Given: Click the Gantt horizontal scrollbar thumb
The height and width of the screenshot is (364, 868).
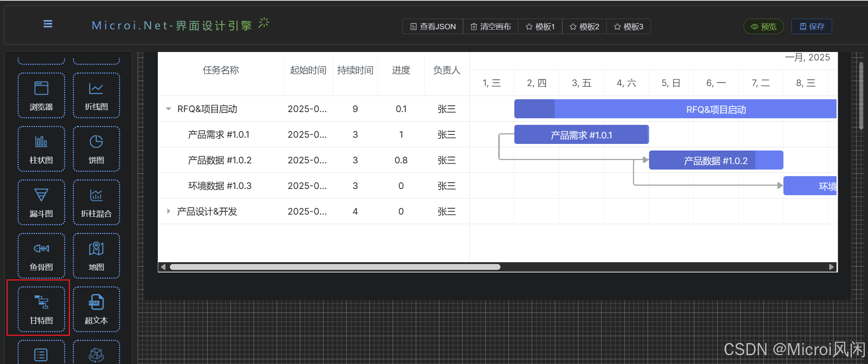Looking at the screenshot, I should pyautogui.click(x=335, y=267).
